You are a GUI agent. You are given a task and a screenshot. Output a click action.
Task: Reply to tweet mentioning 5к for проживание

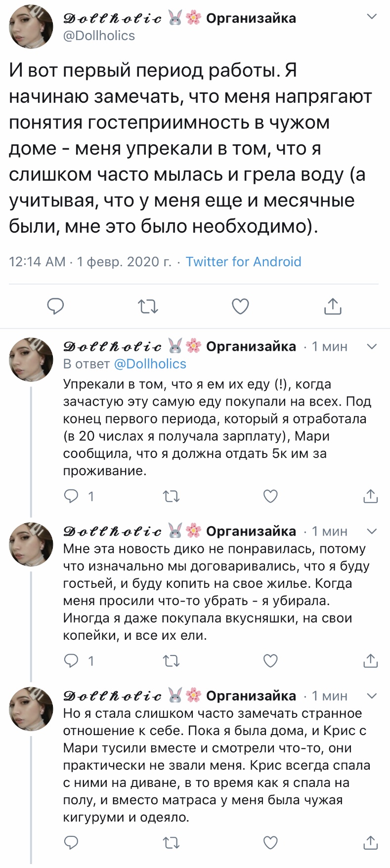coord(72,496)
